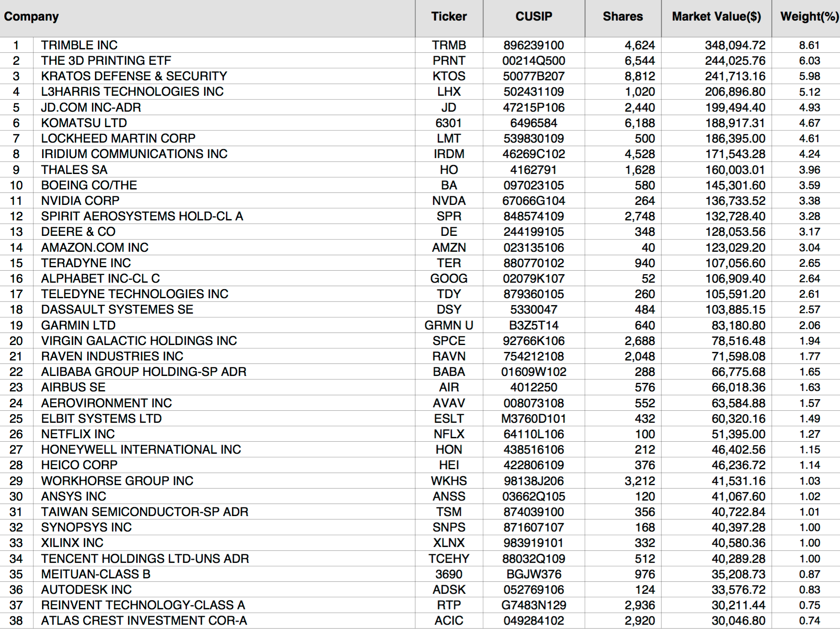This screenshot has width=840, height=629.
Task: Click CUSIP M3760D101 for Elbit Systems
Action: [x=534, y=418]
